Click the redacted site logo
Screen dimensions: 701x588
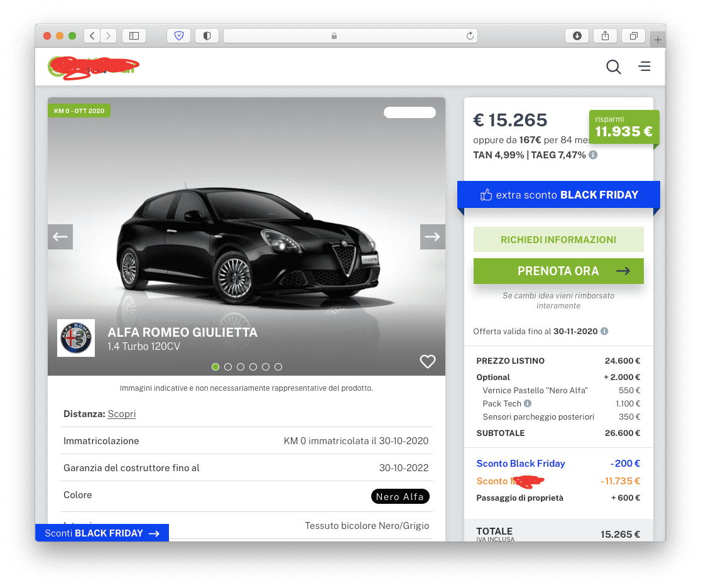(x=94, y=68)
